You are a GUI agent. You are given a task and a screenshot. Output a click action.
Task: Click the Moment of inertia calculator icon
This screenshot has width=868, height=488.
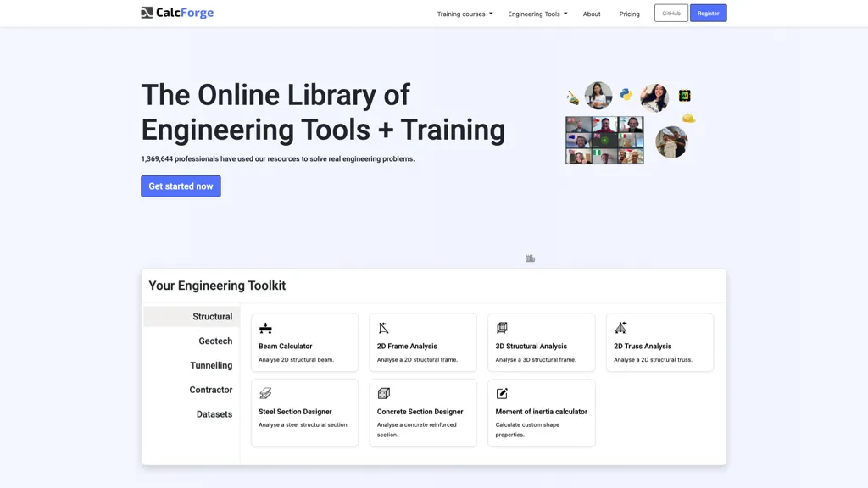point(502,393)
